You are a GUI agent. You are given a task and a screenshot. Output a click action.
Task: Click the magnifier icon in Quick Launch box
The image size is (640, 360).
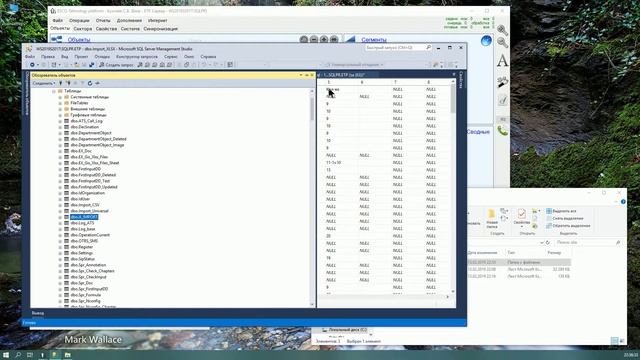click(428, 48)
